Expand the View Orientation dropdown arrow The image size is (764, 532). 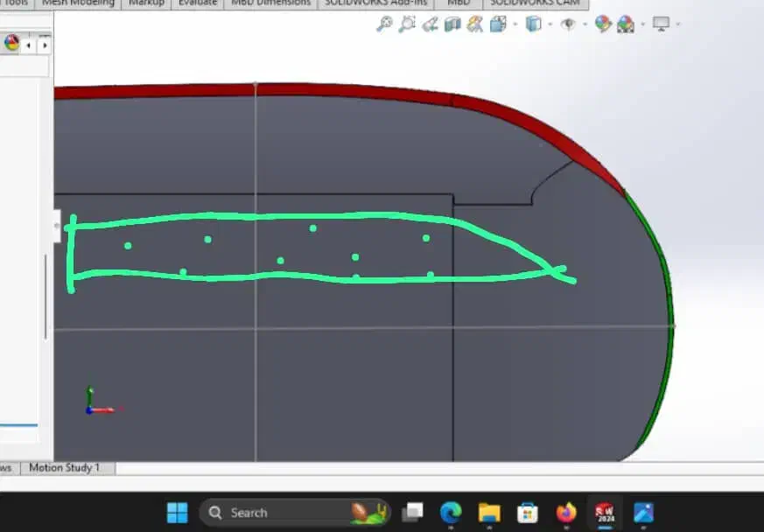point(515,24)
